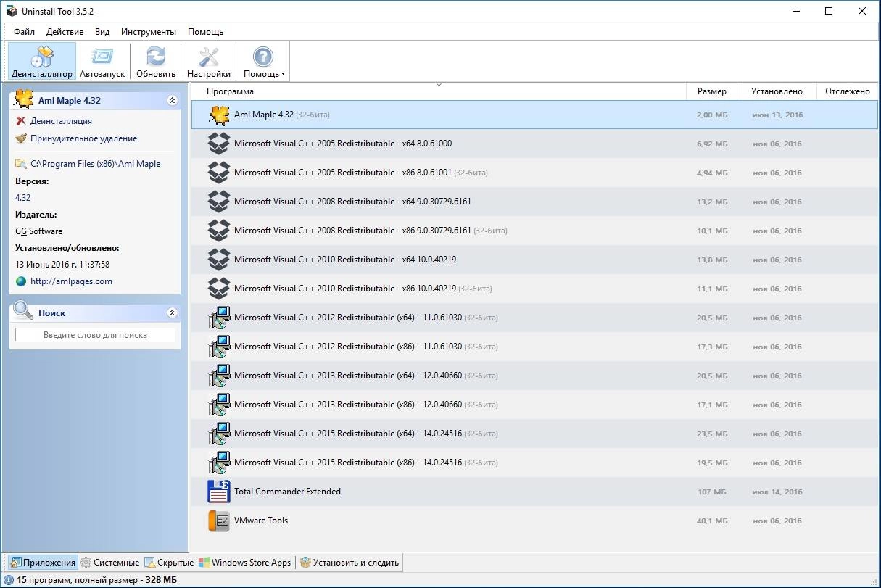The height and width of the screenshot is (588, 881).
Task: Sort list by Установлено column header
Action: tap(777, 91)
